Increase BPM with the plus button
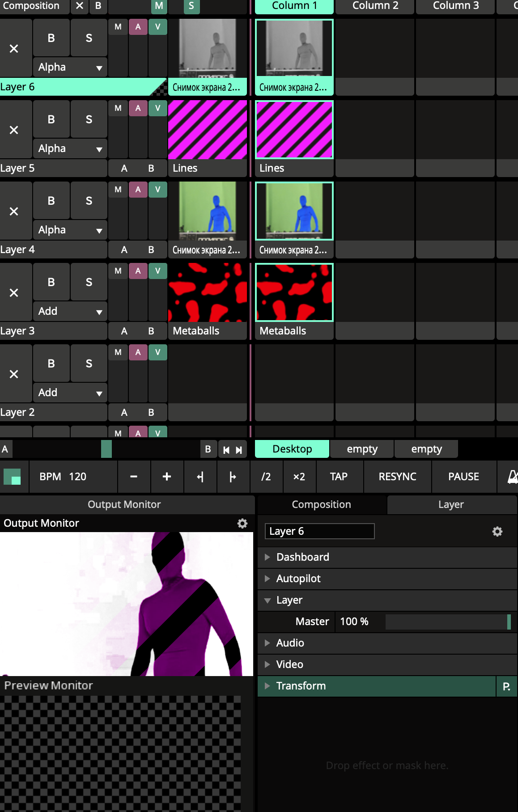This screenshot has width=518, height=812. pos(167,477)
